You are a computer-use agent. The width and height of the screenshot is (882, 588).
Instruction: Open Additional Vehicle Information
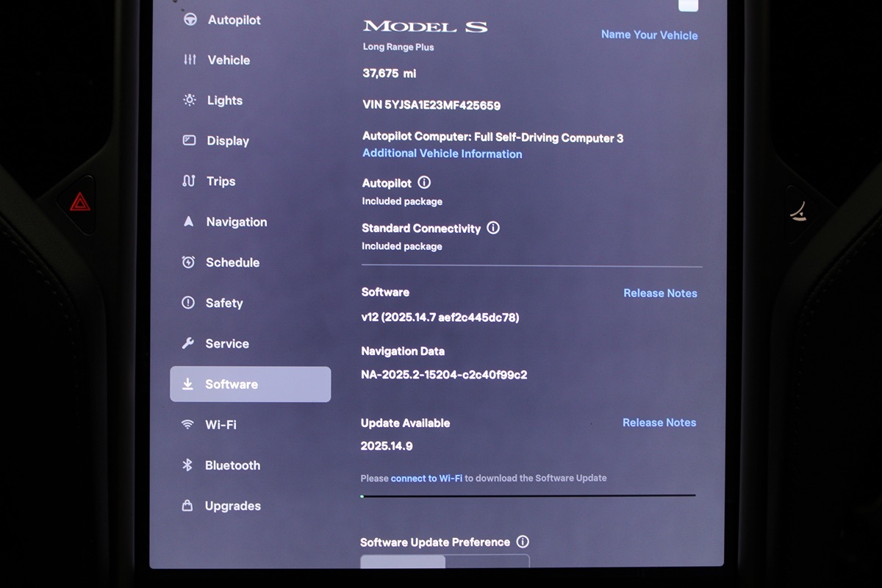tap(442, 154)
